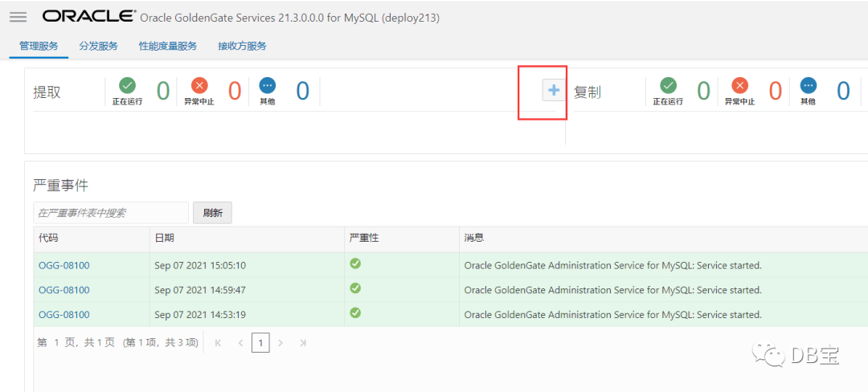Click the critical events search field
Viewport: 868px width, 392px height.
(111, 213)
